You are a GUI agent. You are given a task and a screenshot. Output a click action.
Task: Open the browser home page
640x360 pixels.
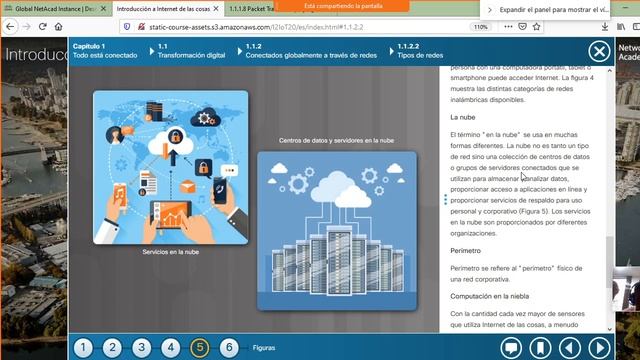point(58,27)
